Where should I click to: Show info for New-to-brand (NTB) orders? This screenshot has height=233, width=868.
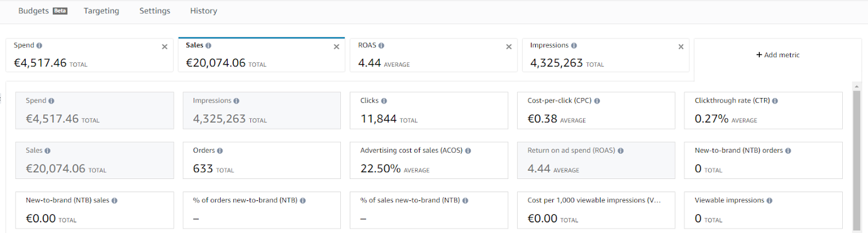pos(788,151)
